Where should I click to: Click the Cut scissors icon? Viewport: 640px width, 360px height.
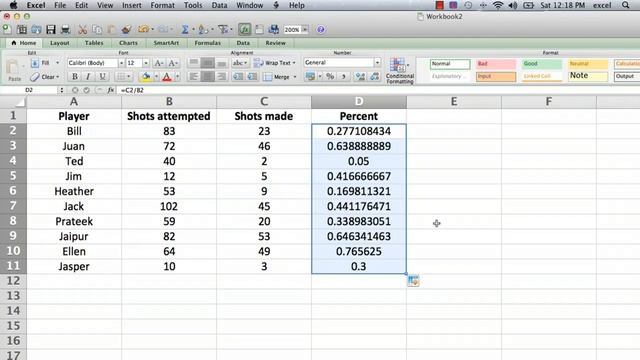click(x=82, y=29)
